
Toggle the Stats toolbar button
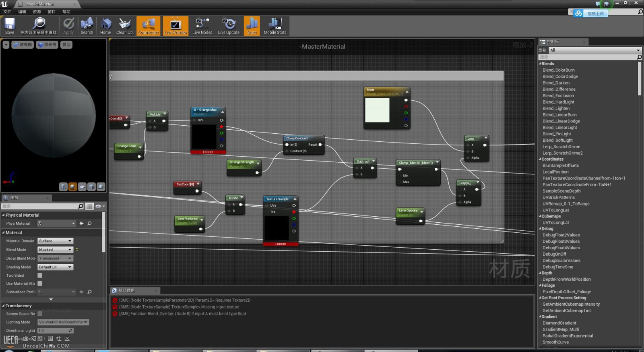coord(252,26)
